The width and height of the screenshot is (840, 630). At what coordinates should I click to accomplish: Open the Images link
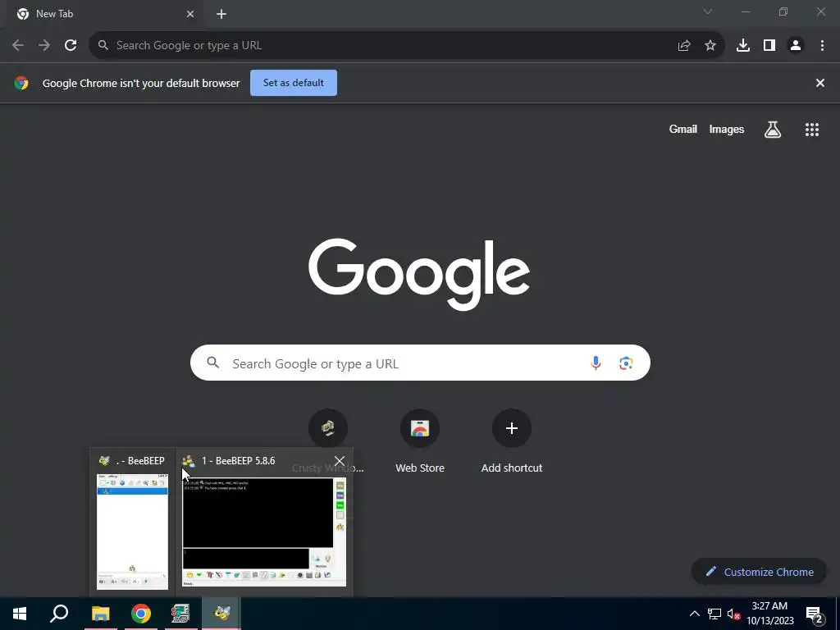point(727,129)
